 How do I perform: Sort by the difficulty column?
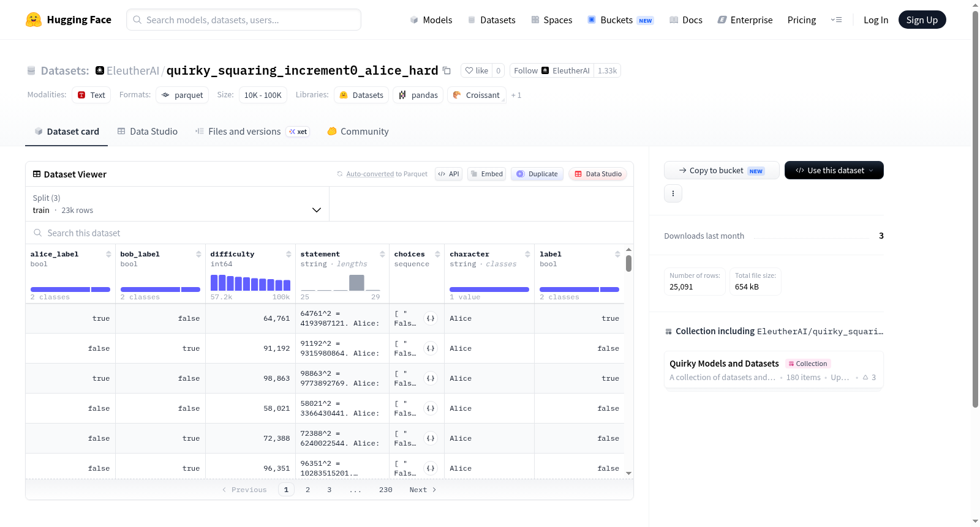coord(288,254)
